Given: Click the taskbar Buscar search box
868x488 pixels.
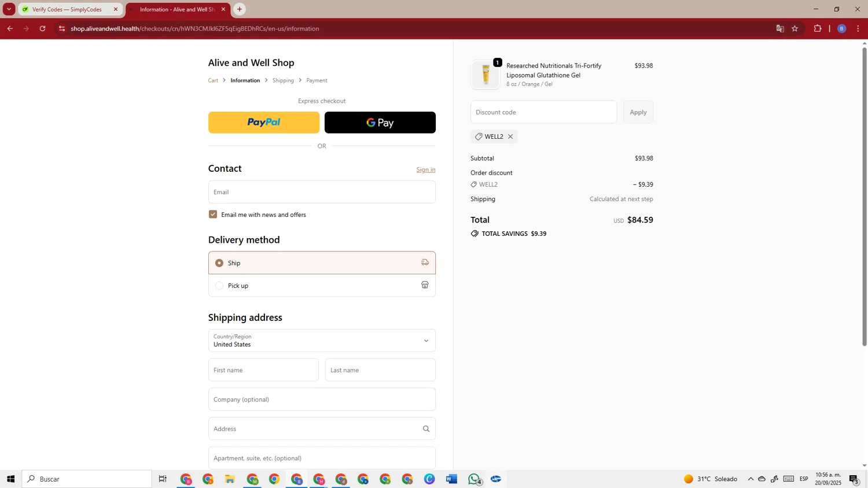Looking at the screenshot, I should tap(87, 479).
